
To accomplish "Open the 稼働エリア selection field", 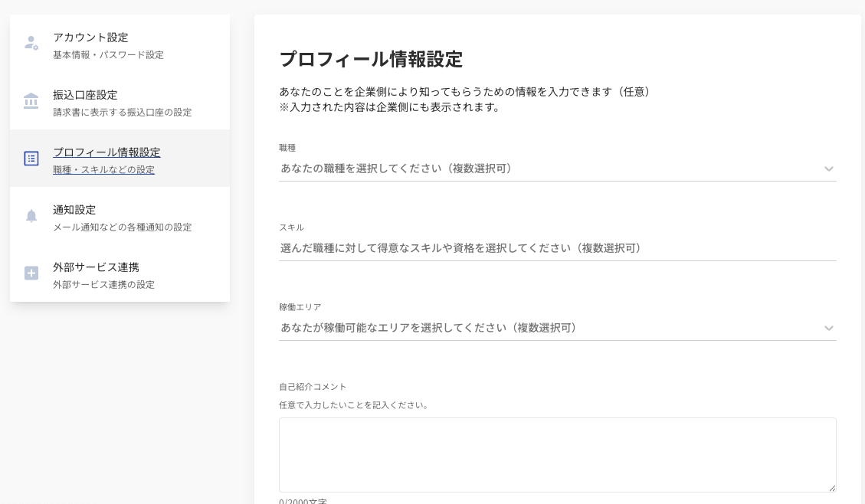I will pos(536,328).
